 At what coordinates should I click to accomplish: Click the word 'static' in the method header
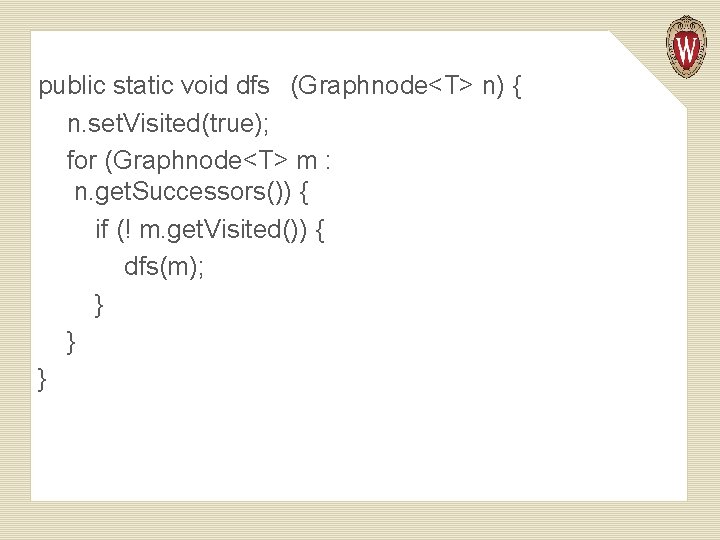(x=142, y=88)
